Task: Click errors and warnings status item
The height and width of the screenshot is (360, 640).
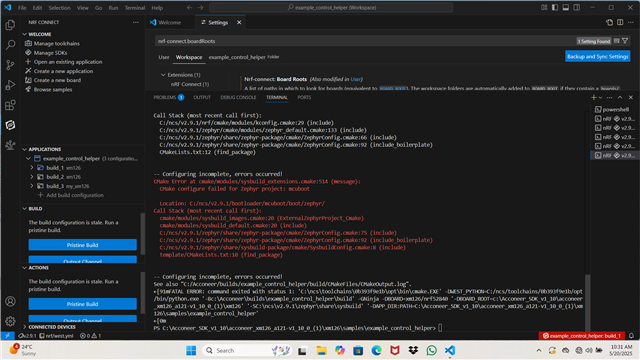Action: point(91,336)
